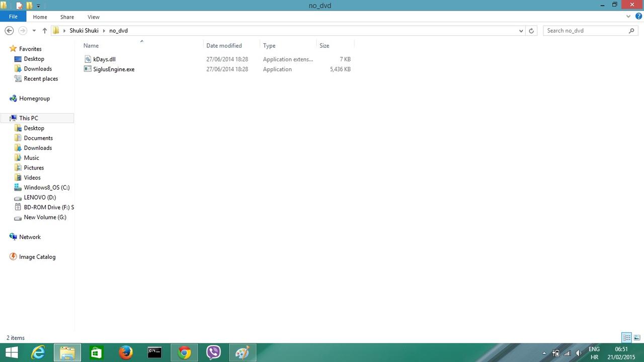Image resolution: width=644 pixels, height=362 pixels.
Task: Open the File menu
Action: (x=13, y=17)
